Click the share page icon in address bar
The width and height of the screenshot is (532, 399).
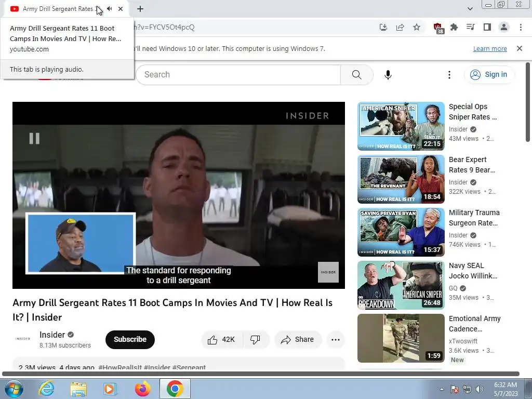coord(400,27)
